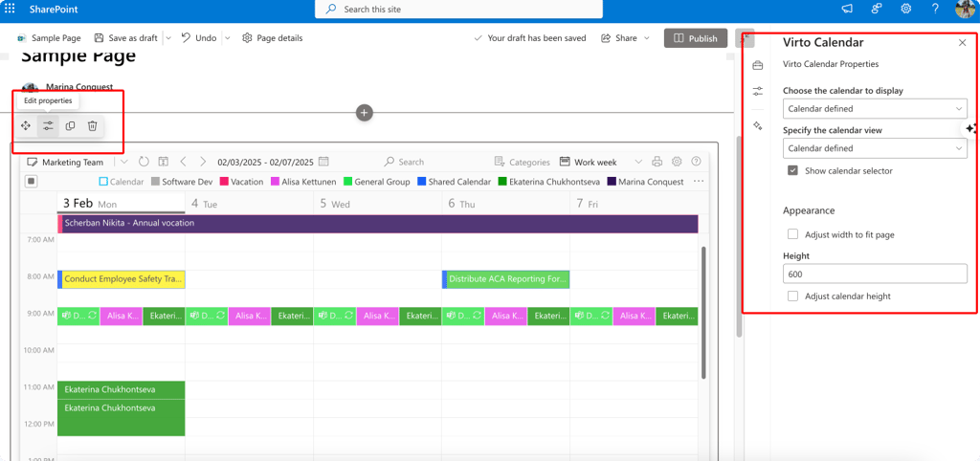The image size is (980, 461).
Task: Toggle Show calendar selector checkbox
Action: [793, 170]
